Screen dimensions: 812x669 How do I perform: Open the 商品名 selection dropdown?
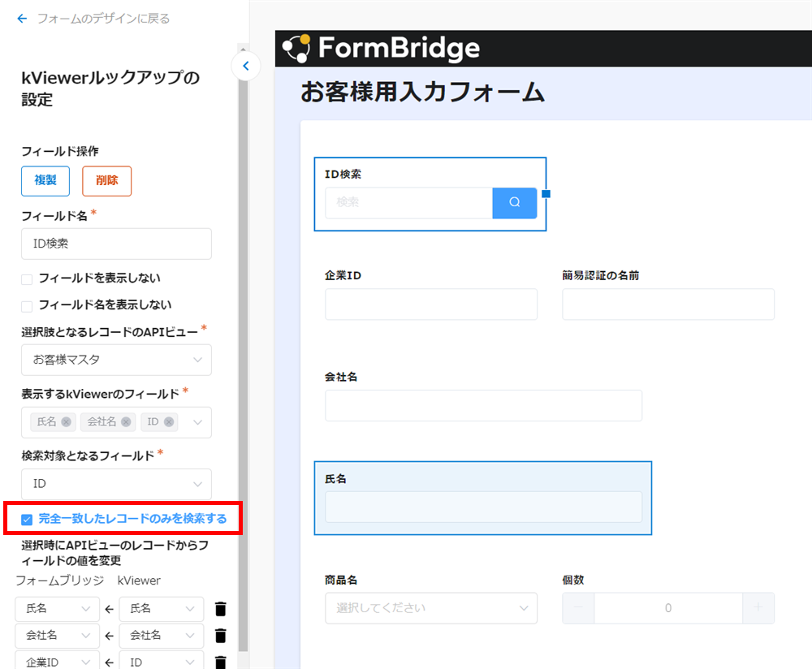click(x=431, y=607)
